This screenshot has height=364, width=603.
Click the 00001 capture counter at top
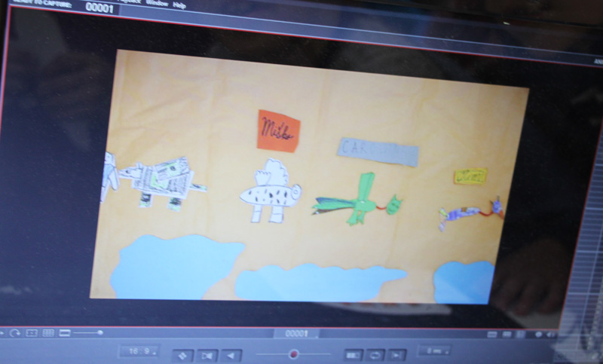click(99, 8)
